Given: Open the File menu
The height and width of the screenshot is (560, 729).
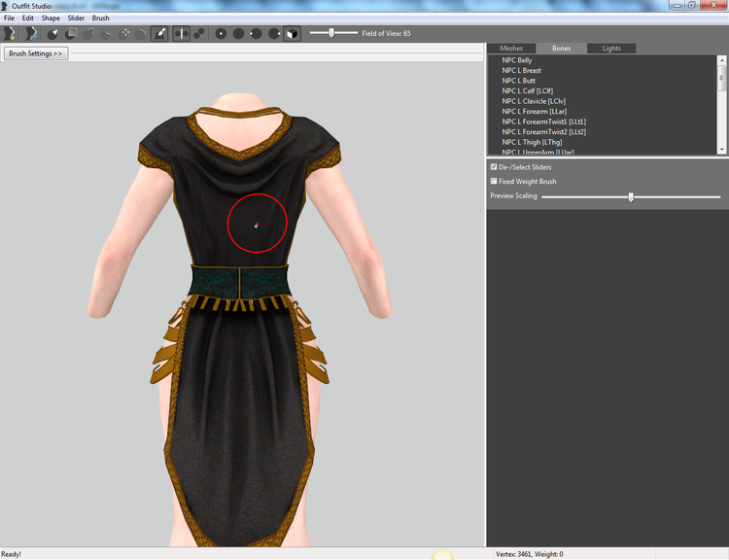Looking at the screenshot, I should point(9,18).
